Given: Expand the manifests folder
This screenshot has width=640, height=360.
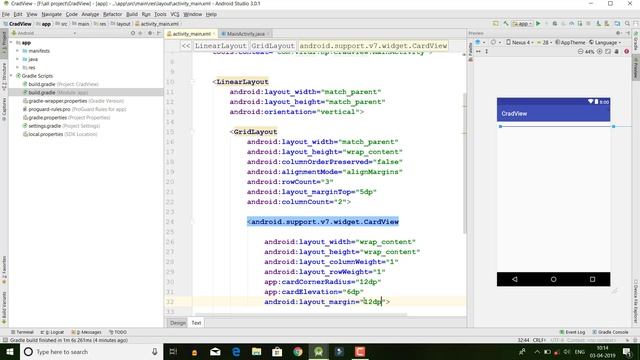Looking at the screenshot, I should [18, 51].
